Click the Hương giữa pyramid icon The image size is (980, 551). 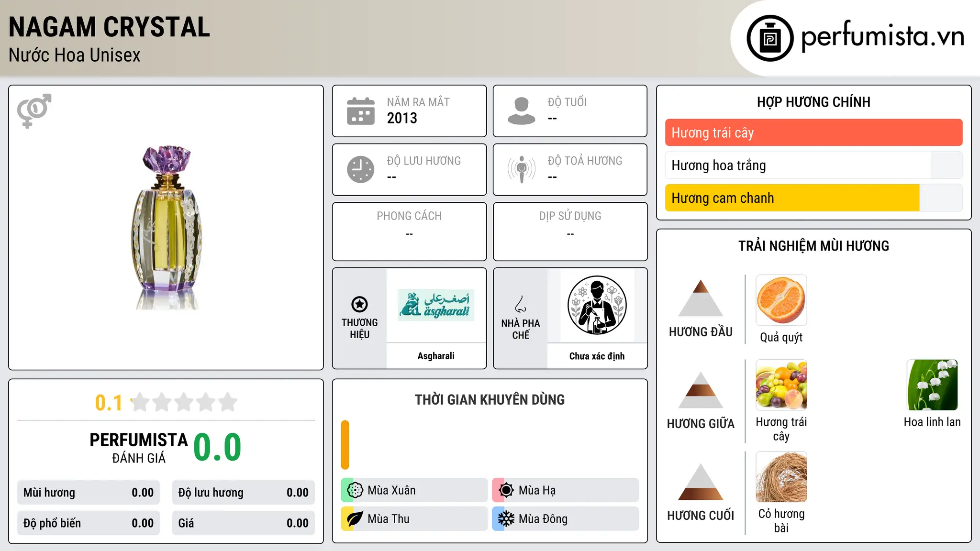pos(701,390)
